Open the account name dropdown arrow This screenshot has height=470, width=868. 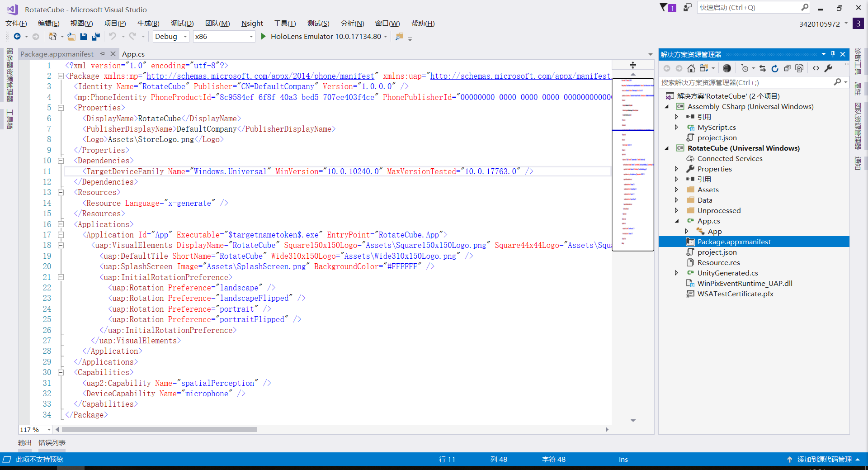point(846,24)
